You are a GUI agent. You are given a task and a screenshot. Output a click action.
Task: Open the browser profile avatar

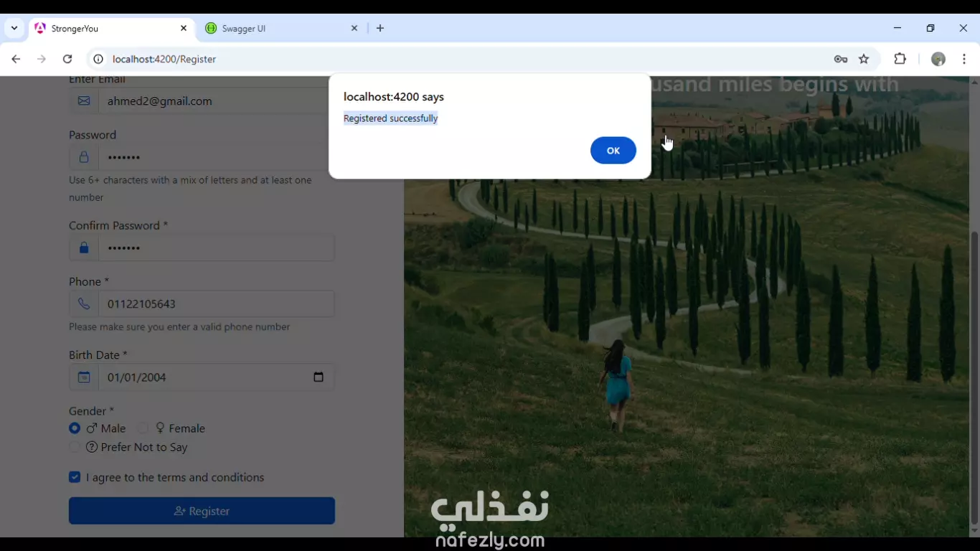[938, 59]
